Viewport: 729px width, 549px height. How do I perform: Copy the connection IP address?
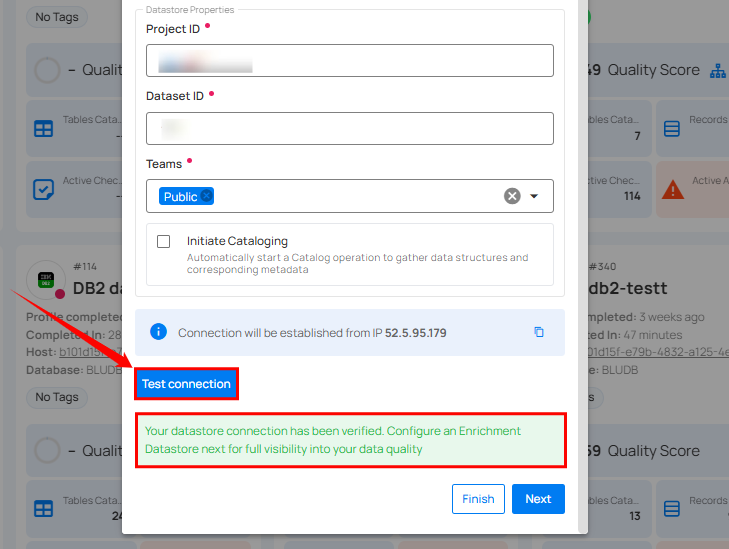pyautogui.click(x=539, y=332)
